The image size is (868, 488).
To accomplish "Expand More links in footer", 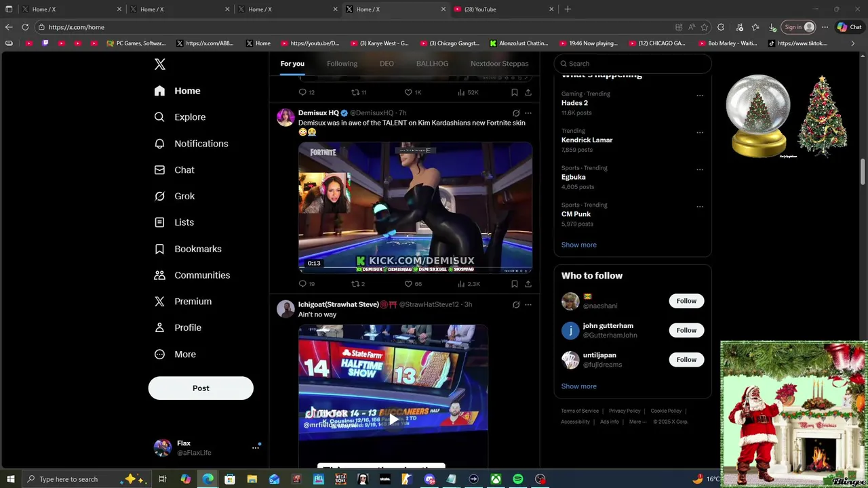I will [x=637, y=422].
